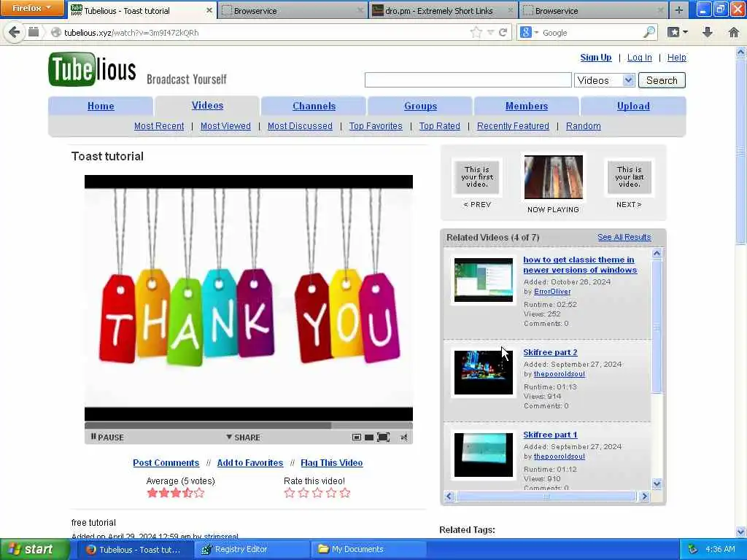Switch the player to small view mode
Screen dimensions: 747x560
coord(356,437)
